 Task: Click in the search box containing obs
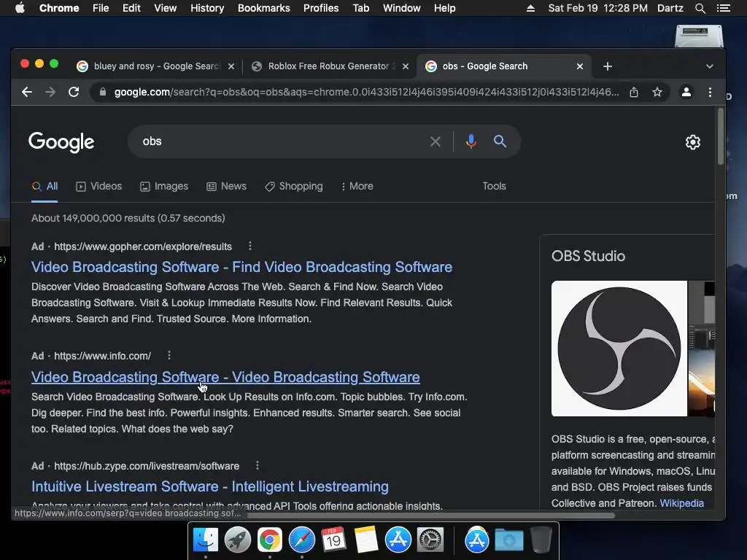pyautogui.click(x=281, y=141)
